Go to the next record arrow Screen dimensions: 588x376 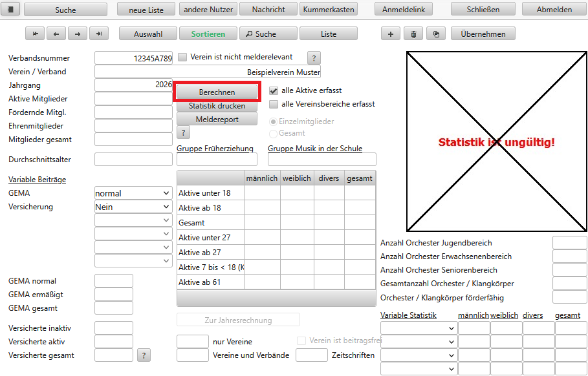[x=78, y=34]
